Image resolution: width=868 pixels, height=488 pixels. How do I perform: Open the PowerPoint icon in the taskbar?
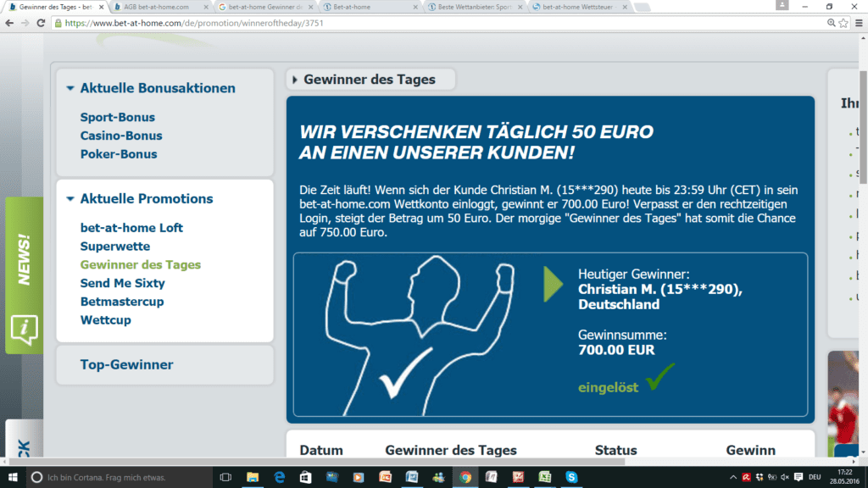tap(386, 477)
